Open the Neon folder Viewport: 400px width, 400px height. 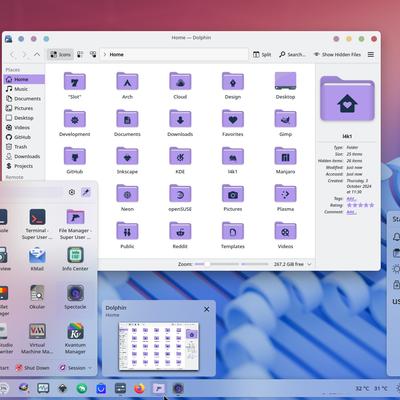click(127, 197)
